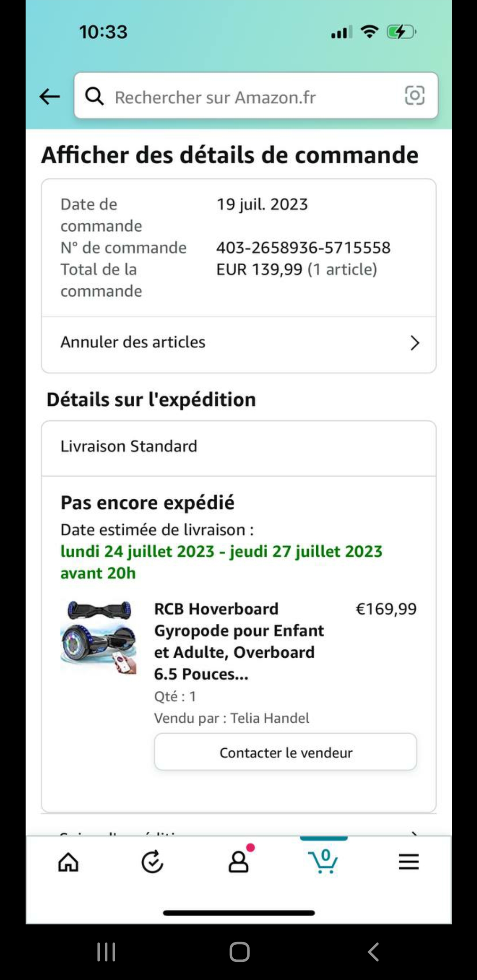
Task: Open RCB Hoverboard product title link
Action: pos(239,641)
